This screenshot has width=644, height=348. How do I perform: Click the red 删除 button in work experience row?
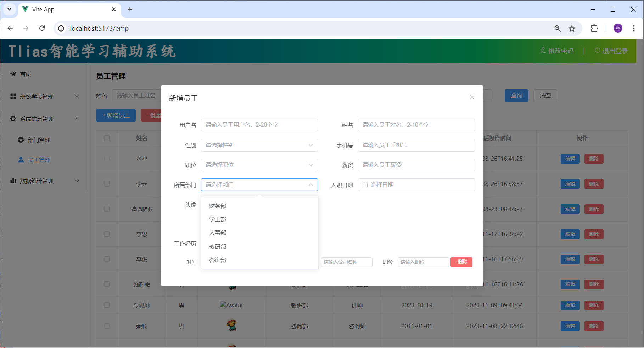click(x=461, y=262)
